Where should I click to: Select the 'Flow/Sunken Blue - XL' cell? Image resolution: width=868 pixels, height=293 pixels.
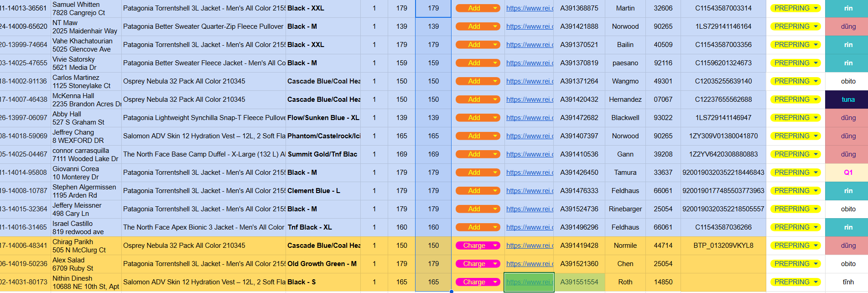tap(323, 118)
